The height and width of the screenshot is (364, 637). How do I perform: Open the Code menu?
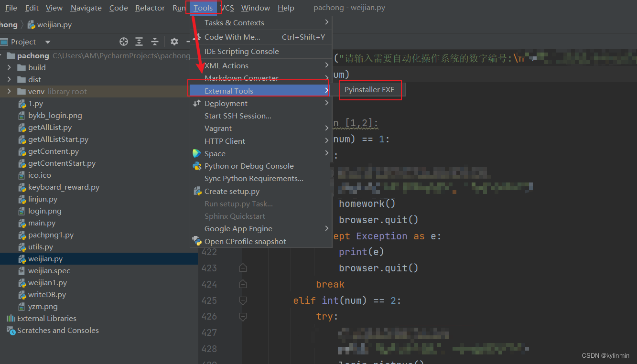click(x=119, y=8)
